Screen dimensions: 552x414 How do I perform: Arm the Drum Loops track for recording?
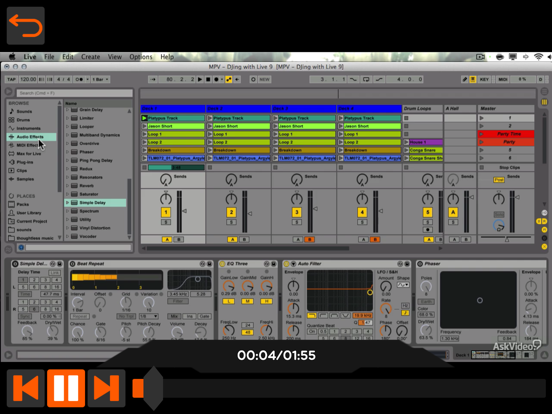pyautogui.click(x=427, y=230)
